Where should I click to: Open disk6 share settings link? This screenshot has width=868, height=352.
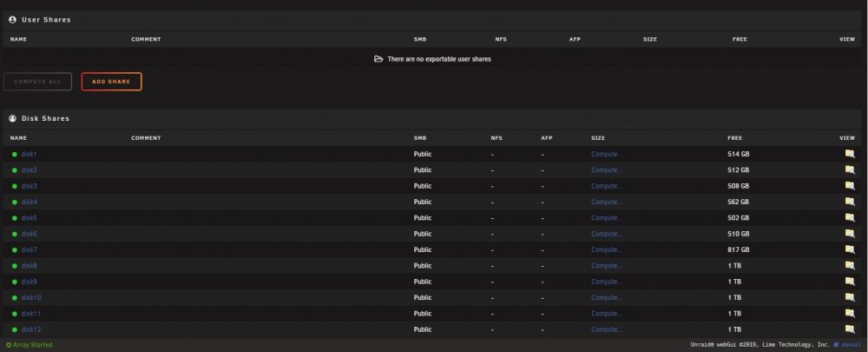coord(29,234)
